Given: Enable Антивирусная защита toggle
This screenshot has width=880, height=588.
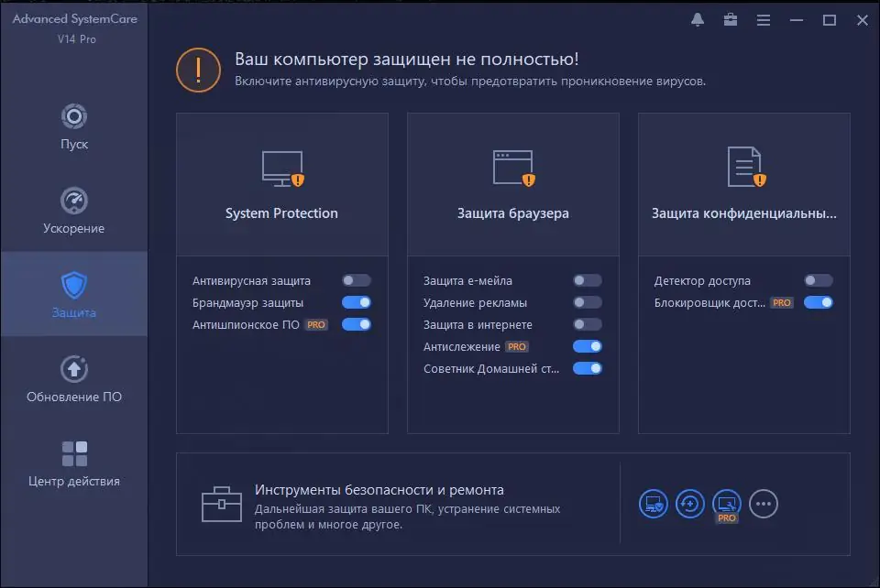Looking at the screenshot, I should coord(356,280).
